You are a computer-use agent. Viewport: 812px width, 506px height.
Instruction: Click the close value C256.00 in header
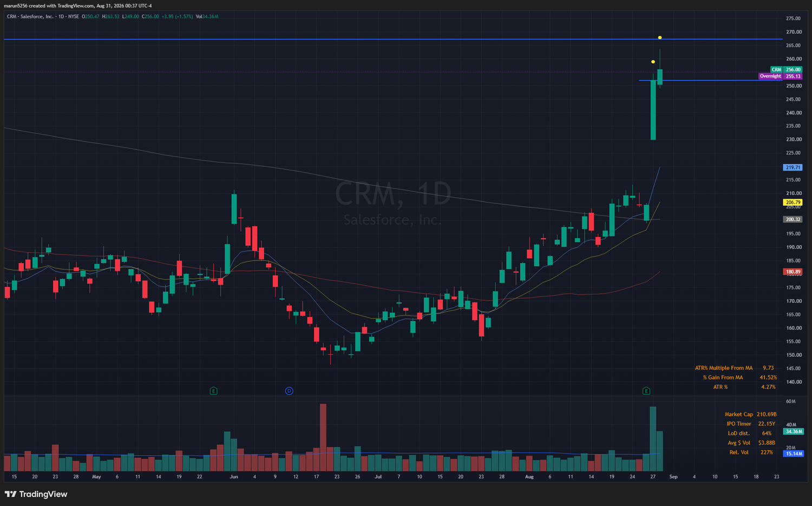[150, 17]
